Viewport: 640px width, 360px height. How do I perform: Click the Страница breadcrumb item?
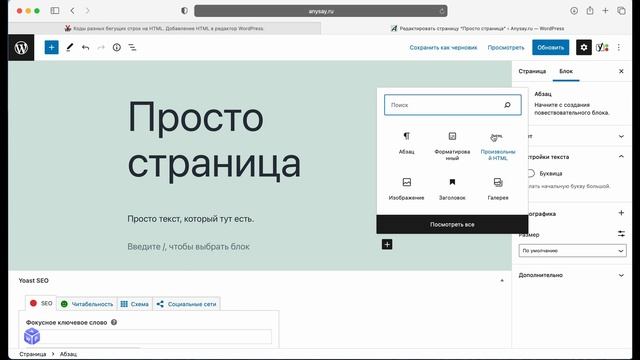[x=33, y=354]
